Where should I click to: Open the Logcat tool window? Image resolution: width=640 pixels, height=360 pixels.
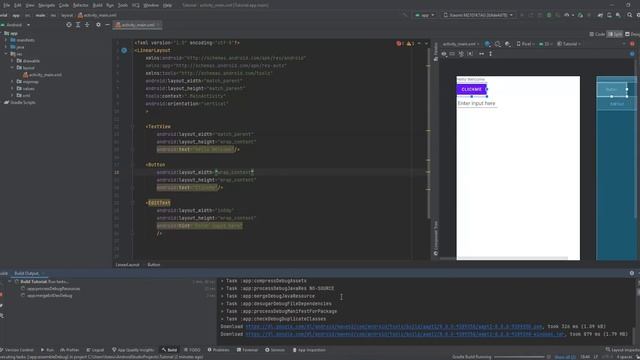tap(95, 350)
